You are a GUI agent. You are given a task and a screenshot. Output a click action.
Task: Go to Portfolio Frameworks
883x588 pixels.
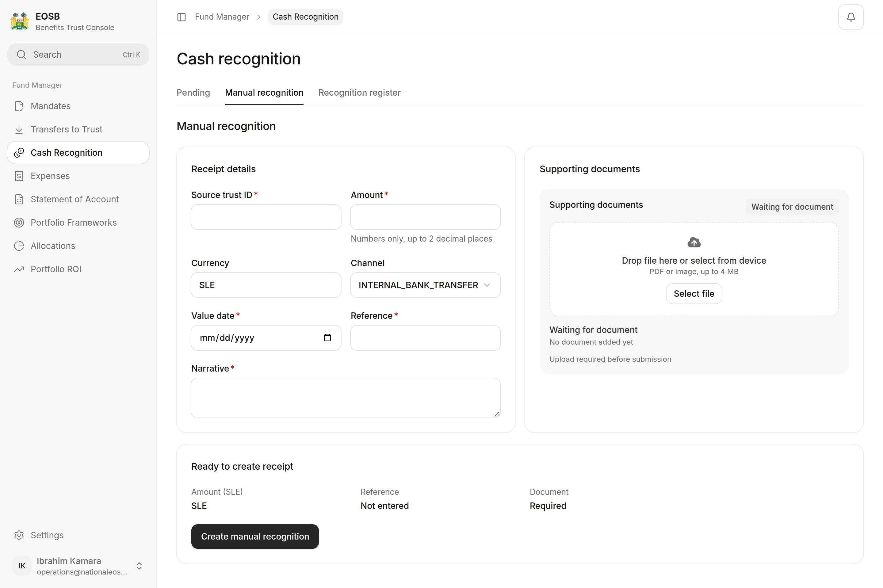(x=78, y=222)
